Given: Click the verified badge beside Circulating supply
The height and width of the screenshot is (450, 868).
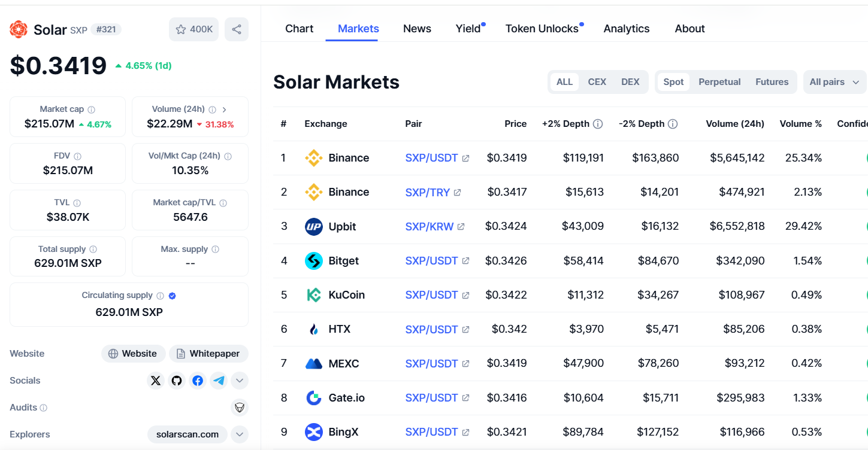Looking at the screenshot, I should [x=173, y=296].
